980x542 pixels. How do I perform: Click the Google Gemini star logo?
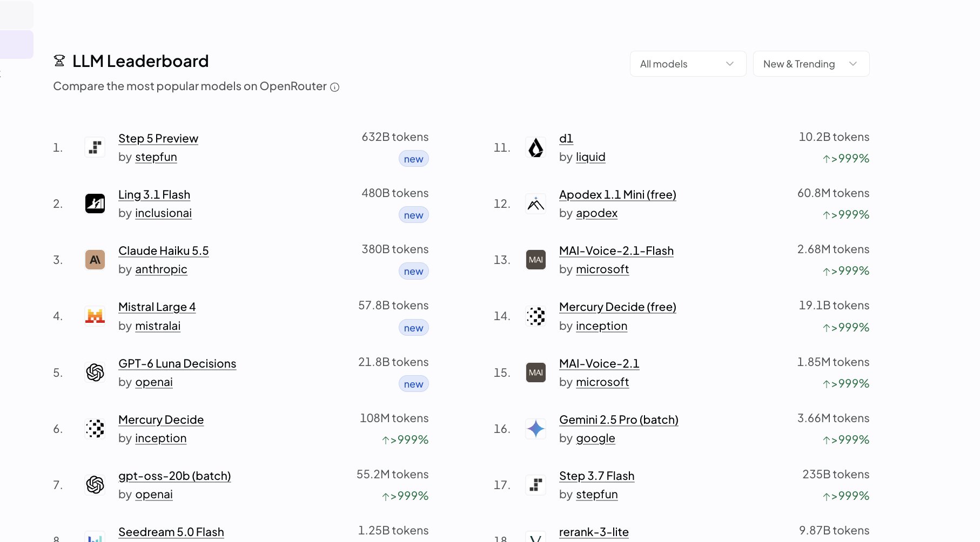coord(536,429)
